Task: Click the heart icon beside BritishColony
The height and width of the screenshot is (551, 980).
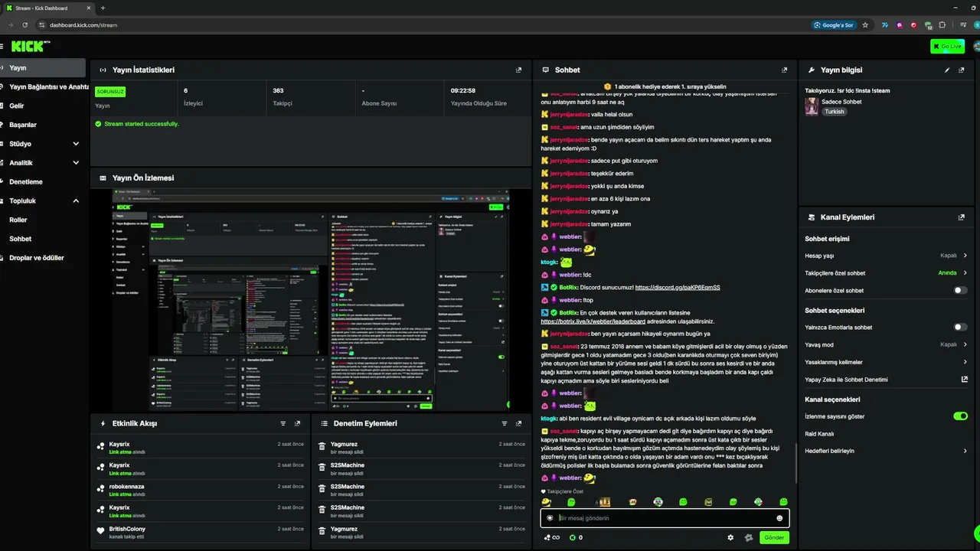Action: click(x=100, y=532)
